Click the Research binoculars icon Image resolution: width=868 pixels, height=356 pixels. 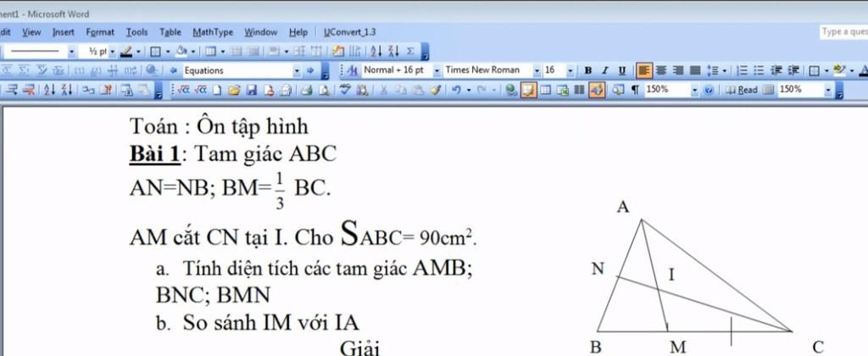pyautogui.click(x=363, y=89)
